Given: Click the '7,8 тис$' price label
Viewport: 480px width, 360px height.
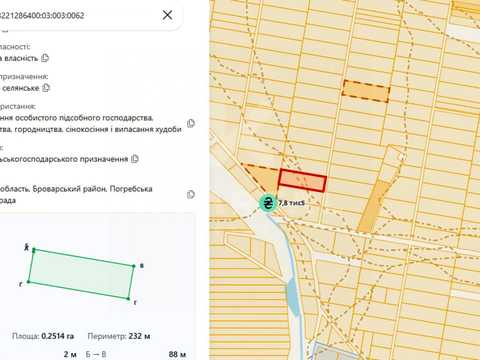Looking at the screenshot, I should (292, 203).
